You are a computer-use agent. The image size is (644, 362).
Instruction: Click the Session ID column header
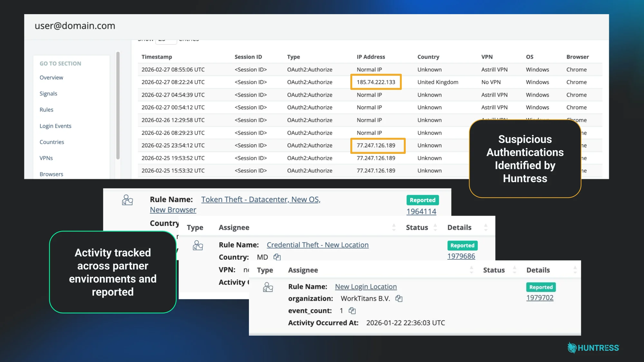tap(248, 57)
